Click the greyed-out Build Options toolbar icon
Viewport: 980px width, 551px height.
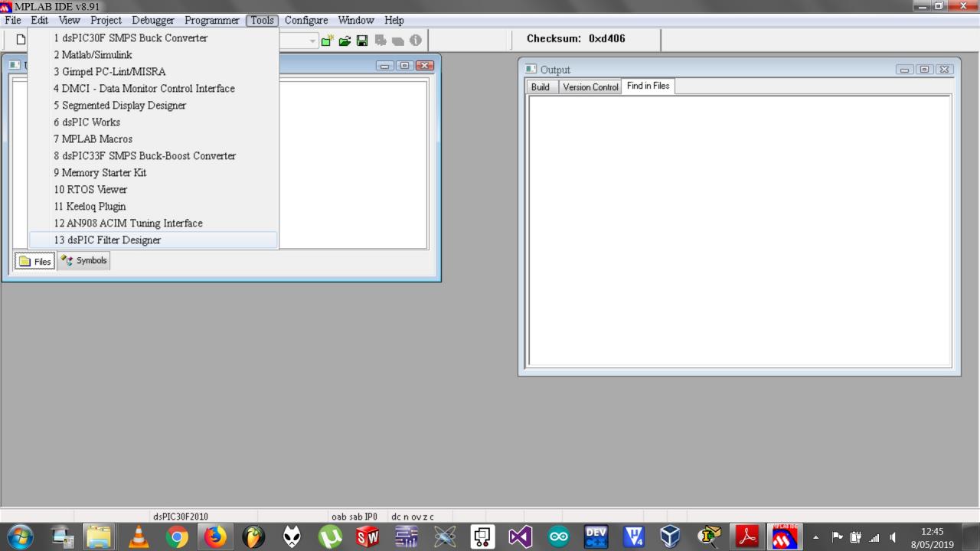pyautogui.click(x=381, y=40)
